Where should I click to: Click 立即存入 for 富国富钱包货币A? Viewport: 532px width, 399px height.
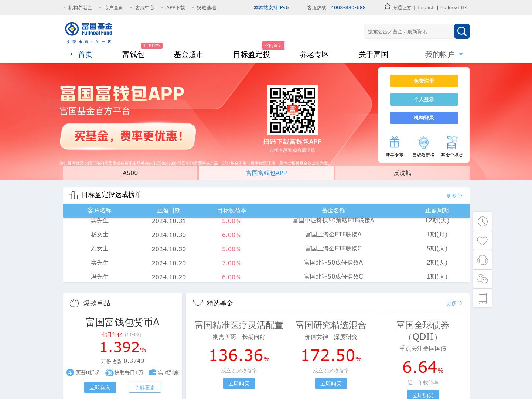click(x=100, y=388)
